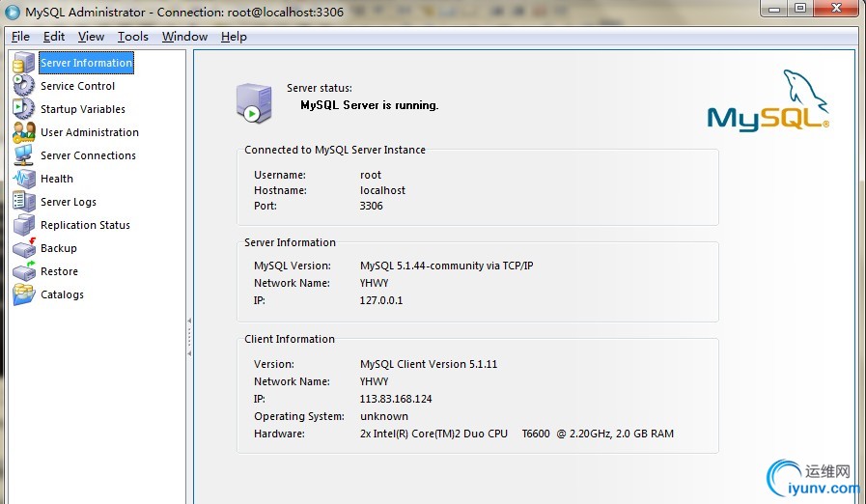Click the Operating System value 'unknown'
Screen dimensions: 866x504
click(384, 417)
